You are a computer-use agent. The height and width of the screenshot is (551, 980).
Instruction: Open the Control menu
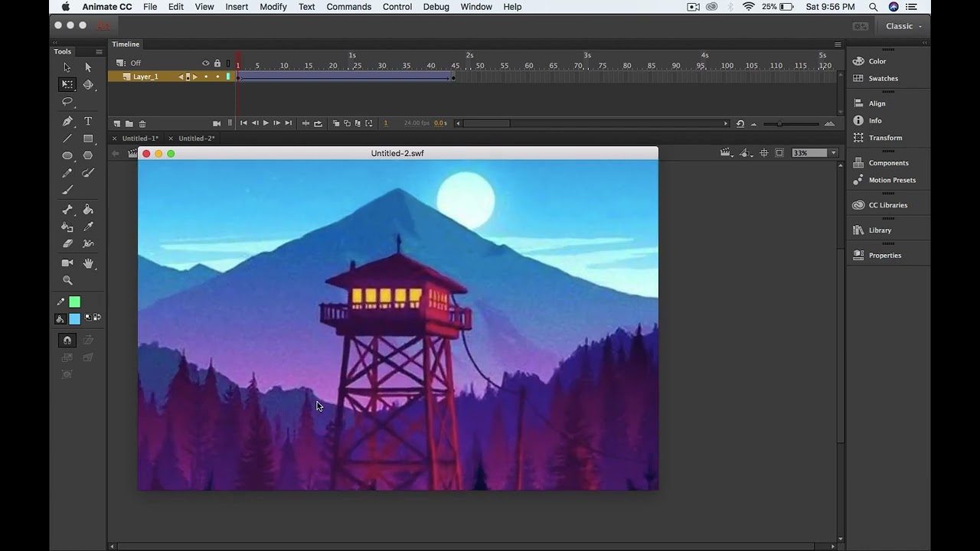pos(397,7)
